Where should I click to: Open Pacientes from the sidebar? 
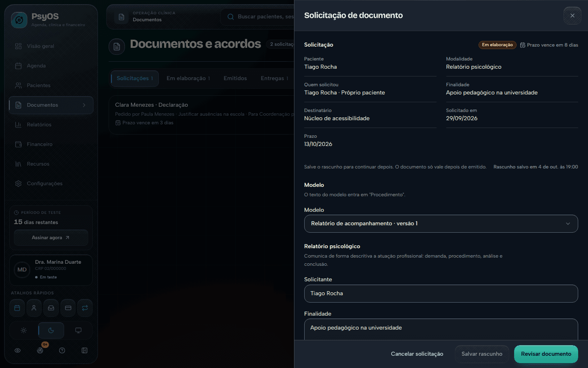tap(51, 85)
